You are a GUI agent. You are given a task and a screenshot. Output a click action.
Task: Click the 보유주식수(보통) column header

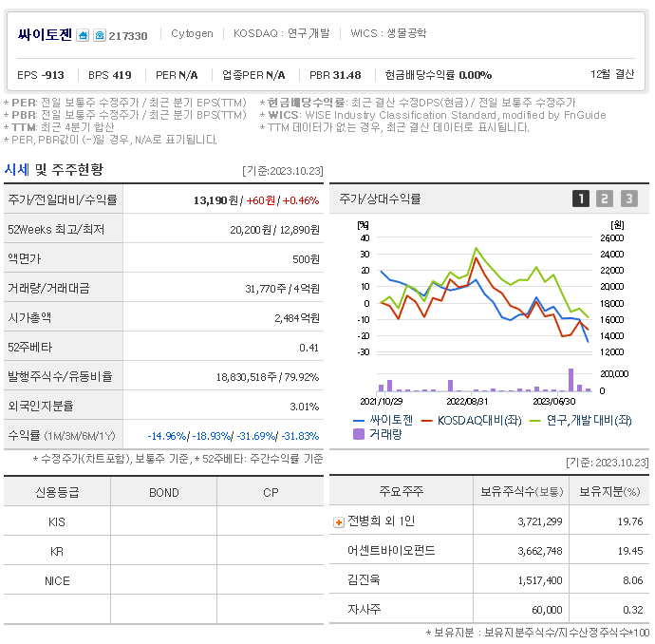point(522,491)
